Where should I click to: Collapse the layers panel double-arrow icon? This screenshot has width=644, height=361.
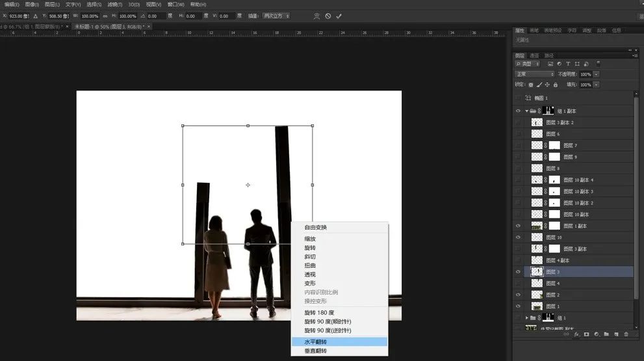point(630,50)
